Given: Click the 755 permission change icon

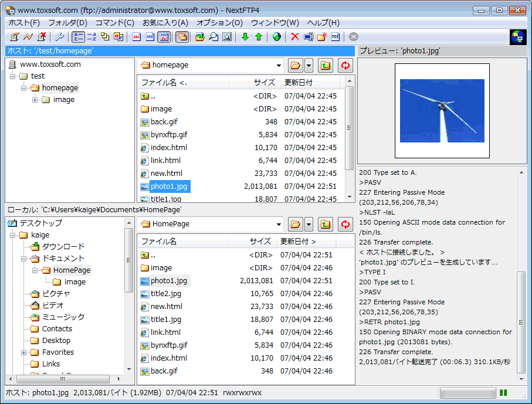Looking at the screenshot, I should click(x=336, y=36).
